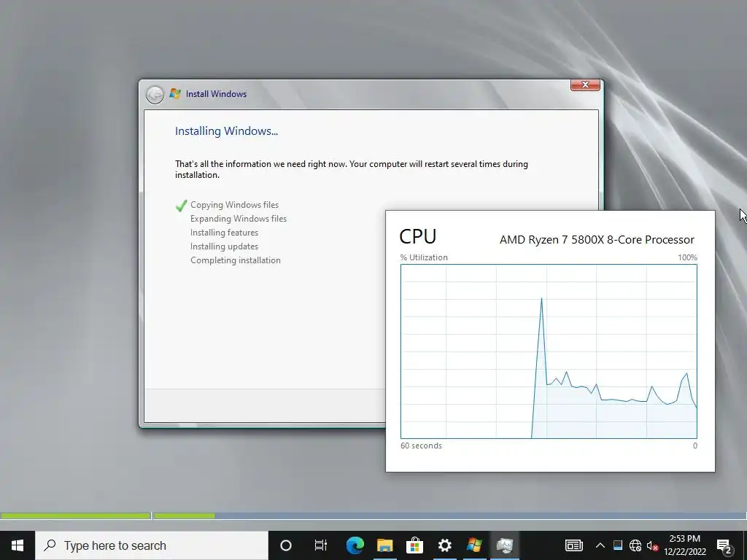Click the second setup progress bar segment

coord(185,516)
